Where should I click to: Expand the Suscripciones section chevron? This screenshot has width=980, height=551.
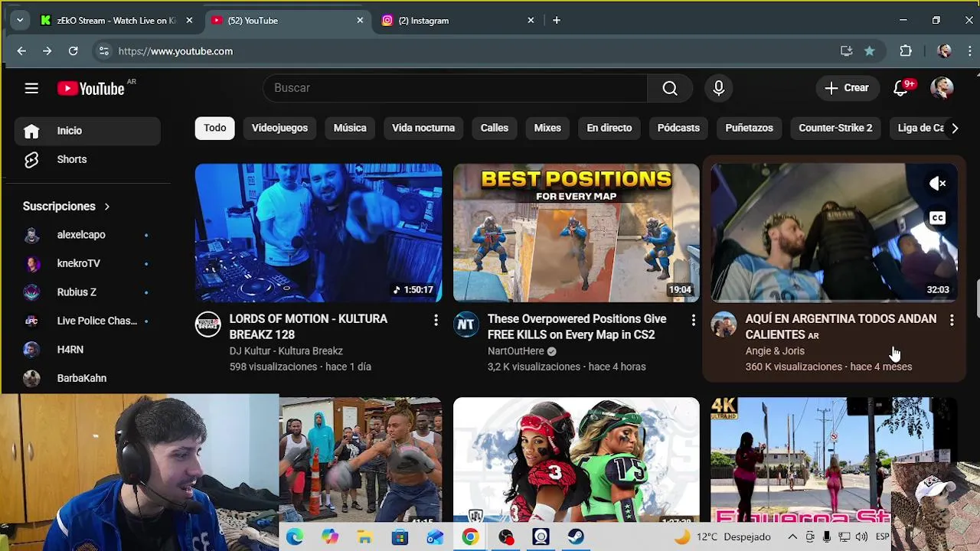(x=106, y=207)
